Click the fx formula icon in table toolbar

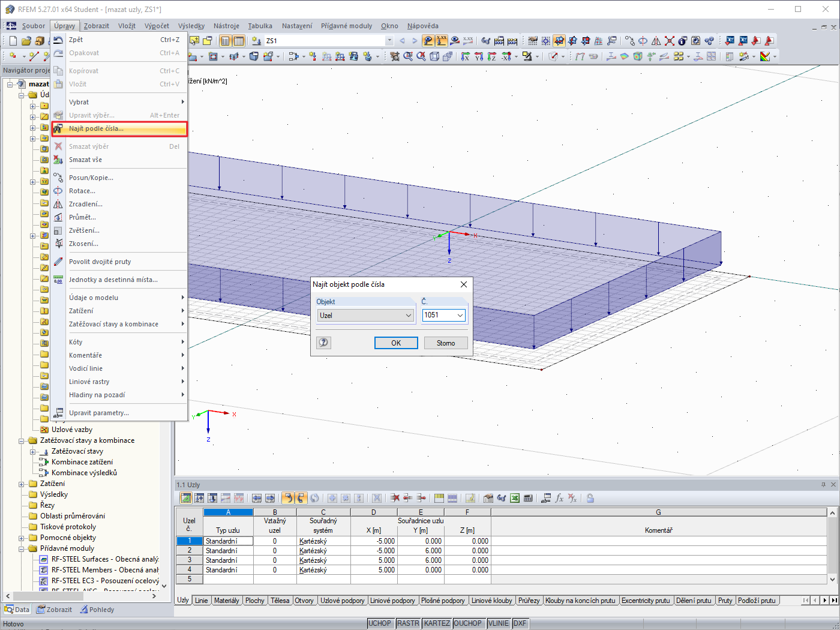click(559, 498)
